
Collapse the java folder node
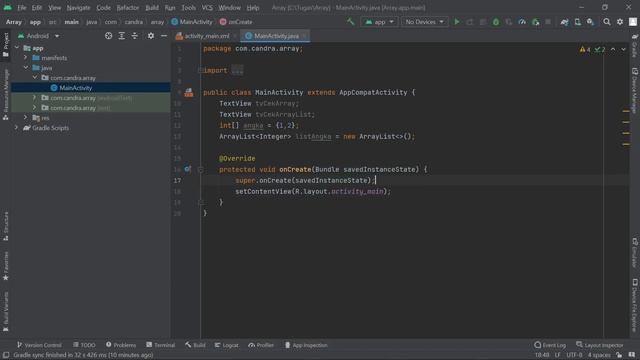coord(26,67)
